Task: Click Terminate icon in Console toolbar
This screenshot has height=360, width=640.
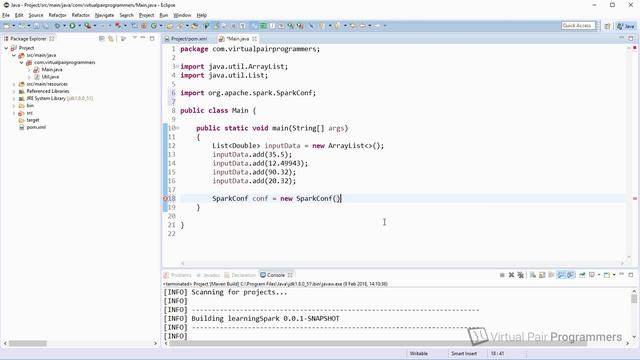Action: 502,275
